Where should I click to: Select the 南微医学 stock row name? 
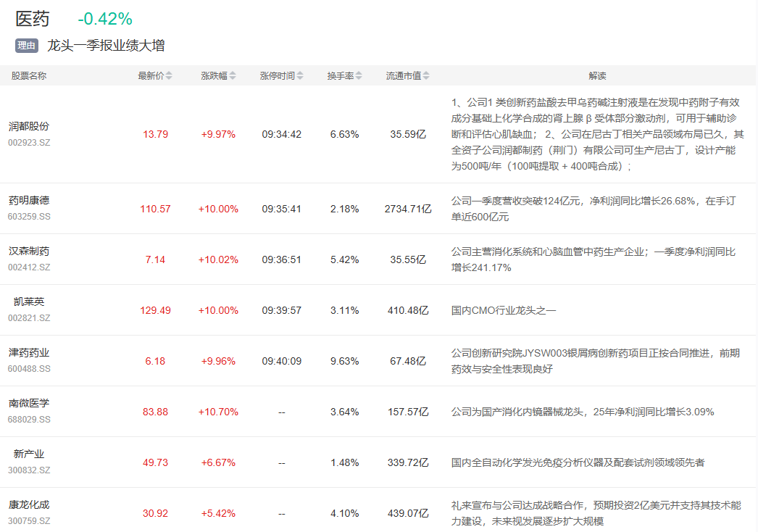pyautogui.click(x=29, y=403)
